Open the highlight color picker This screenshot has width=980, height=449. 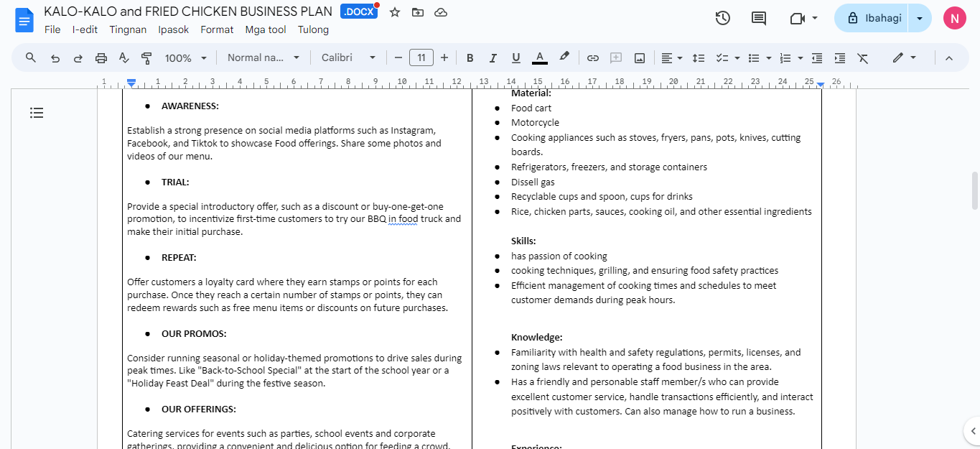coord(564,57)
